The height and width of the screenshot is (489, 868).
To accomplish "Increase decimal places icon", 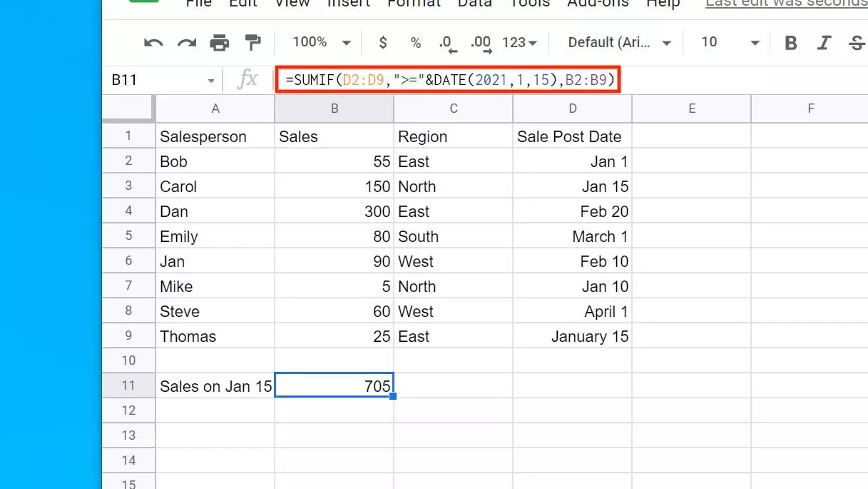I will click(481, 44).
